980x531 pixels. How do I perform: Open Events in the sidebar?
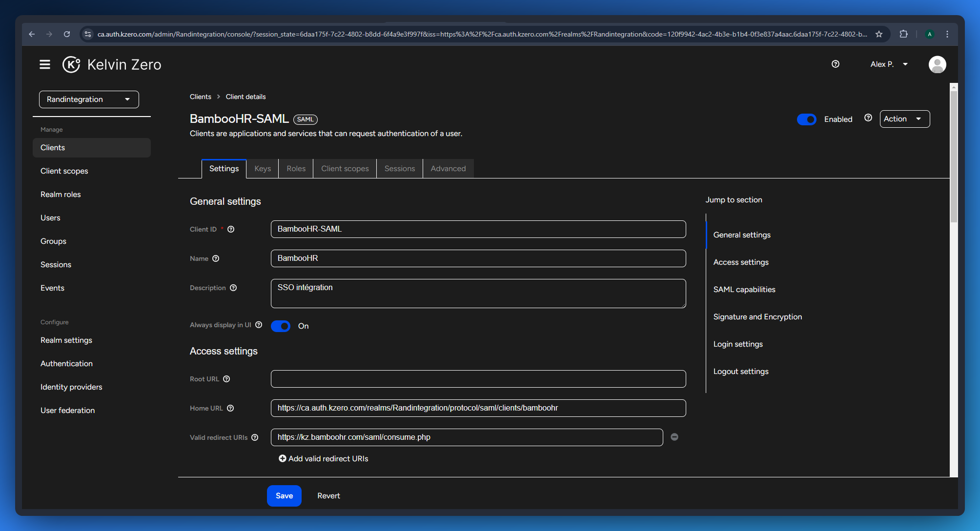[92, 288]
